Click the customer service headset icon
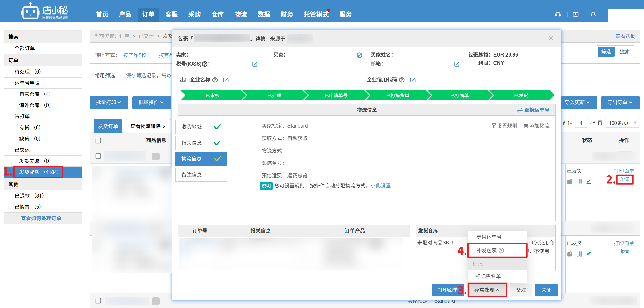Viewport: 644px width, 308px height. coord(558,15)
